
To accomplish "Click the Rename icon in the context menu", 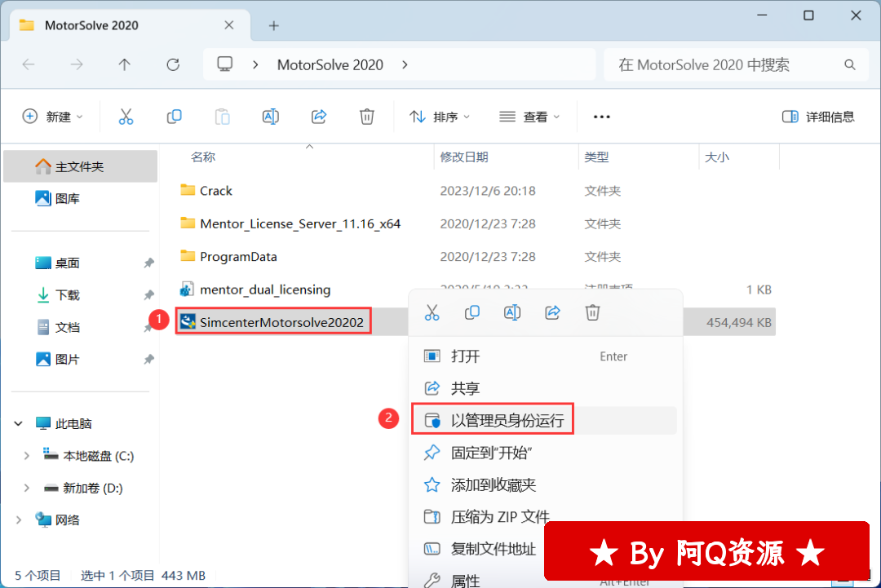I will (x=511, y=312).
